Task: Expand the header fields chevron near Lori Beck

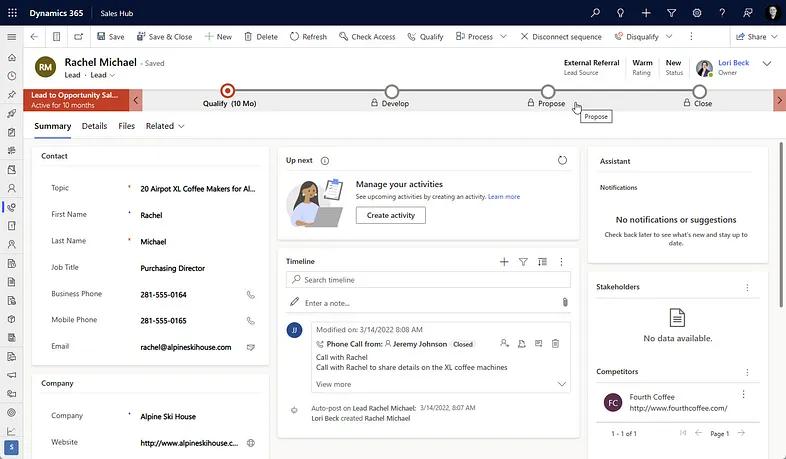Action: 767,64
